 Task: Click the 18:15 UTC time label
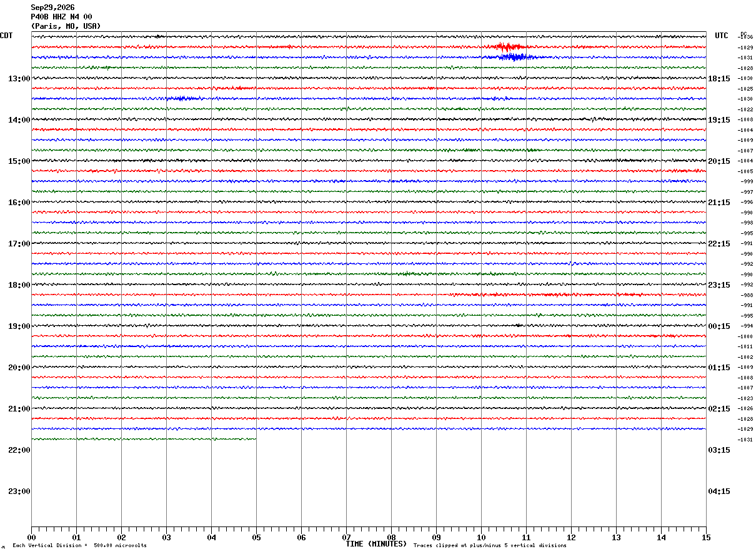coord(719,79)
